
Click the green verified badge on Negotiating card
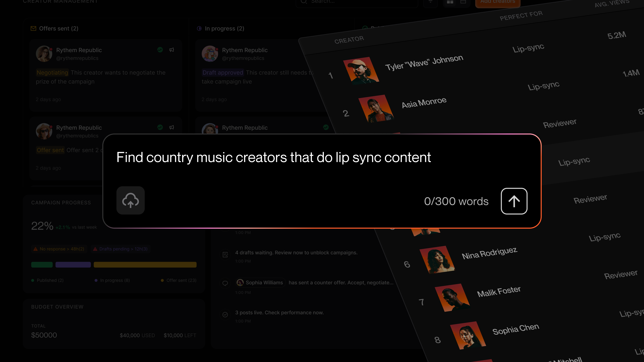160,50
